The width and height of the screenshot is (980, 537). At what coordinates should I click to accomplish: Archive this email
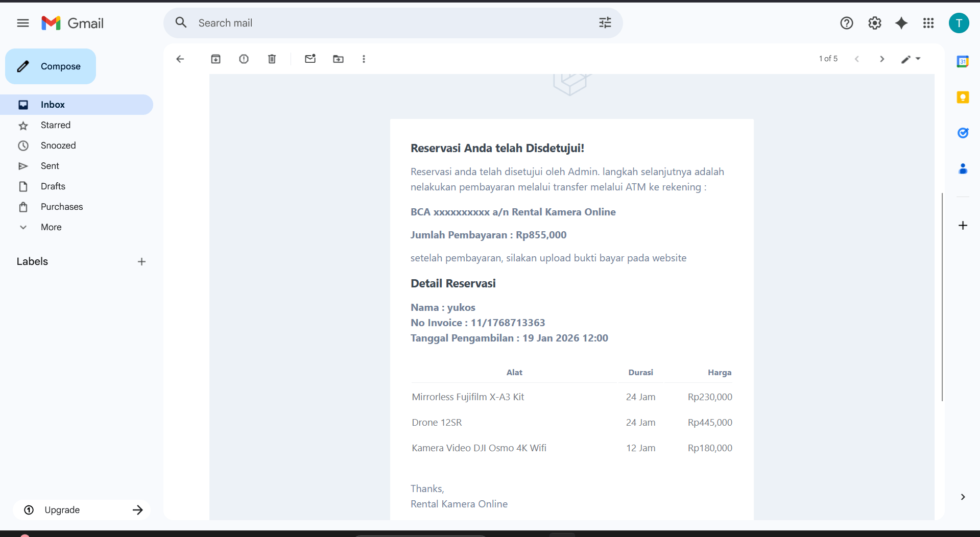click(x=216, y=59)
